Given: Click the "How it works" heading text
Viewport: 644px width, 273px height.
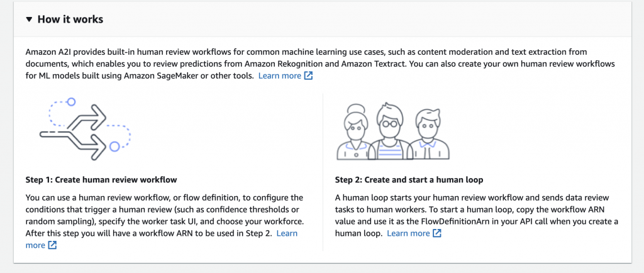Looking at the screenshot, I should coord(70,19).
